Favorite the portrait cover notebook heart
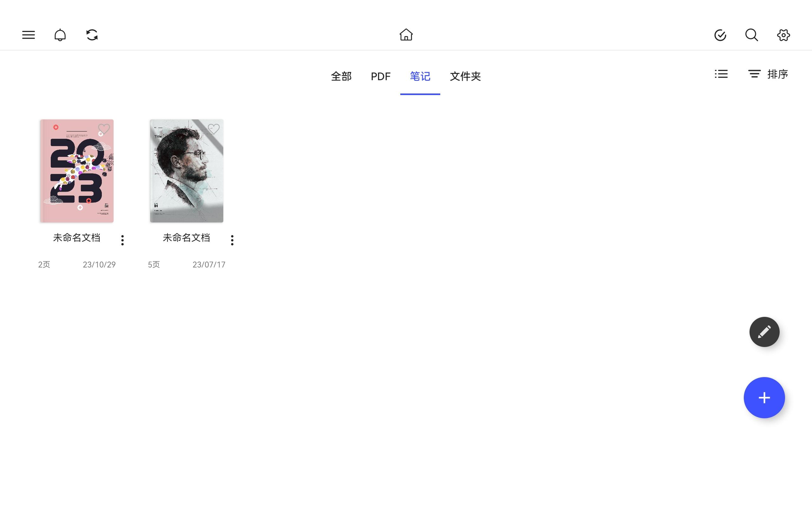 213,129
